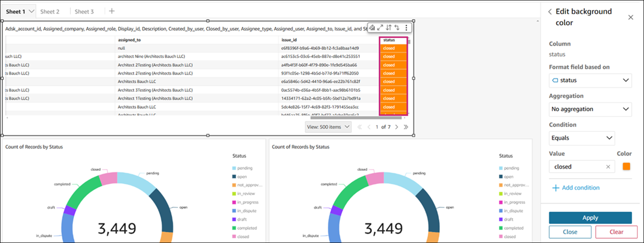Click the Value field containing closed
Image resolution: width=644 pixels, height=243 pixels.
[582, 167]
